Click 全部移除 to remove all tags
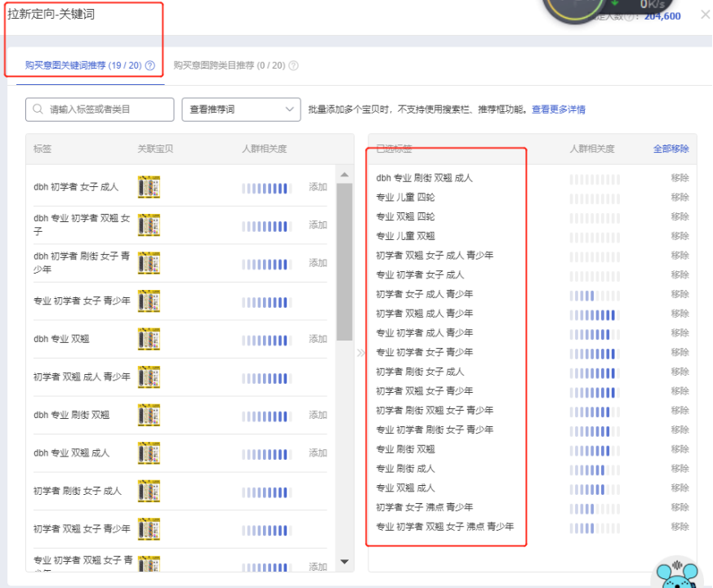The image size is (713, 588). point(671,149)
